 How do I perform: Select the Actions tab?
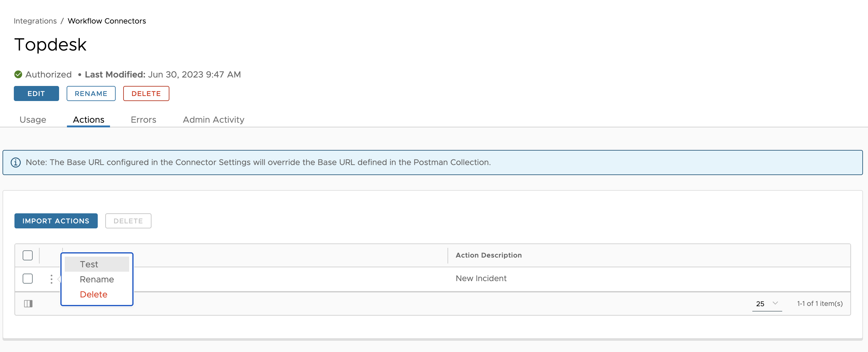(x=88, y=120)
